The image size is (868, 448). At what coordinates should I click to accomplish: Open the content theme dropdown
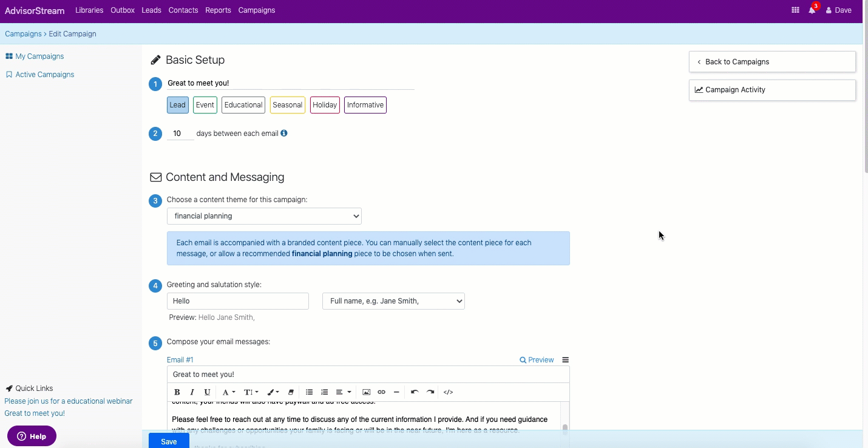[x=264, y=216]
